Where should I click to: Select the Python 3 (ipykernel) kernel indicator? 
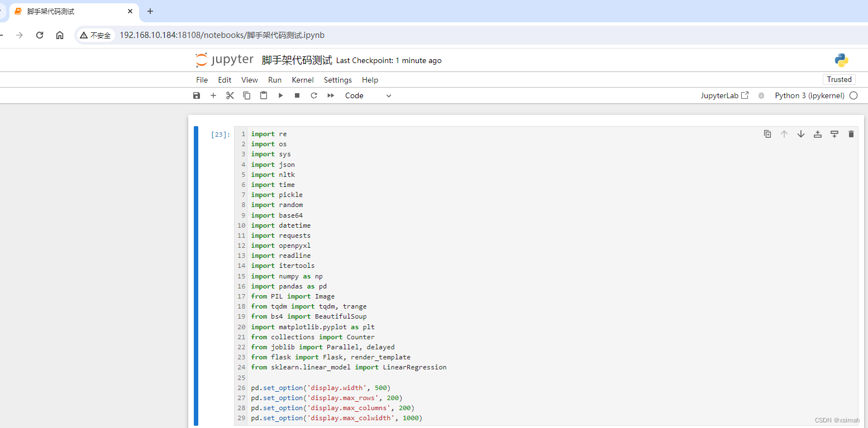tap(809, 95)
